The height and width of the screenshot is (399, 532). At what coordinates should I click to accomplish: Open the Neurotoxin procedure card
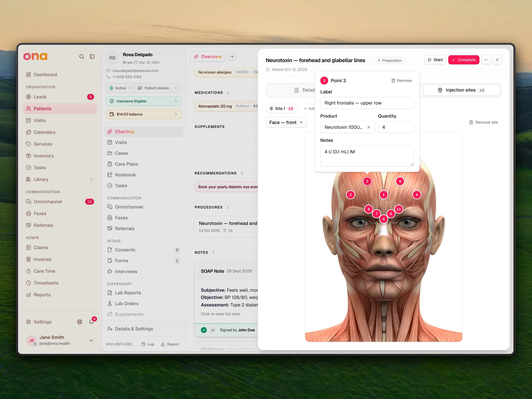[226, 227]
